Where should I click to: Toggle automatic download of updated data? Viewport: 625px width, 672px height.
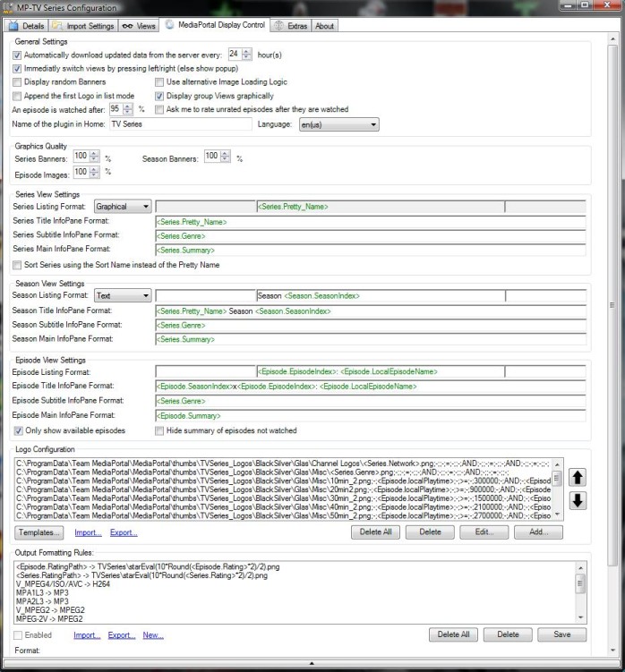(17, 55)
